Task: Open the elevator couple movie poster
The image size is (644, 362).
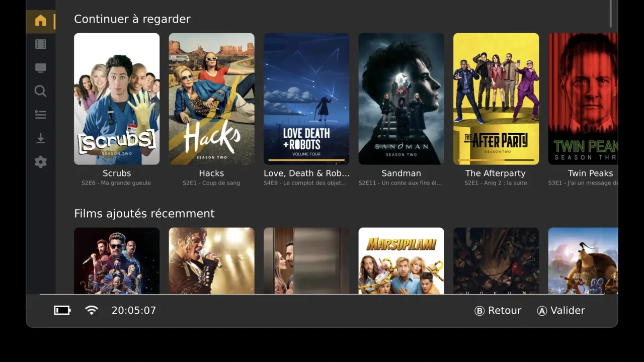Action: click(x=306, y=261)
